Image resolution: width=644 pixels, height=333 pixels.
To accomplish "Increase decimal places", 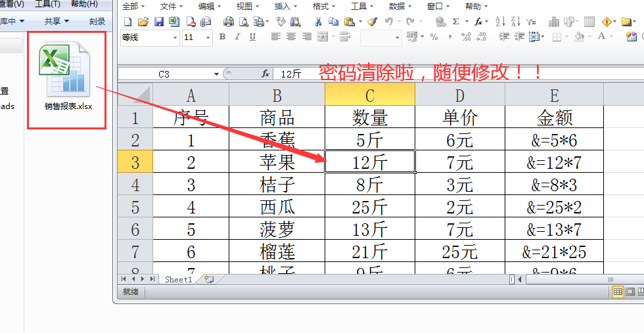I will [x=466, y=37].
